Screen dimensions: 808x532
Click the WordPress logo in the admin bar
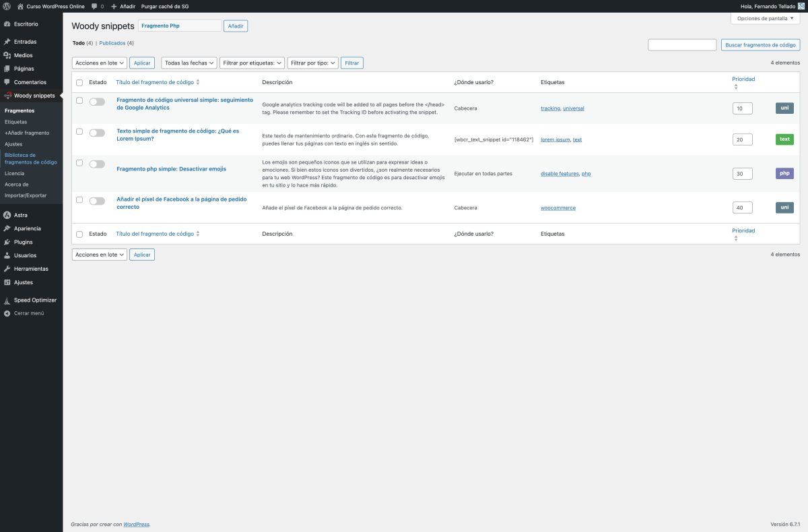click(7, 6)
